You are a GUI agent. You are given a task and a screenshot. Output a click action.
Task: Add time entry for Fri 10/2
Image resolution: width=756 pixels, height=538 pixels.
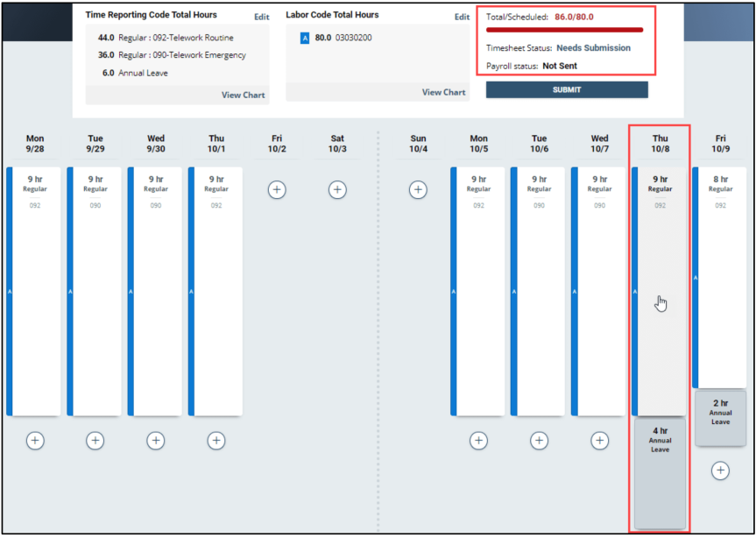pyautogui.click(x=277, y=189)
